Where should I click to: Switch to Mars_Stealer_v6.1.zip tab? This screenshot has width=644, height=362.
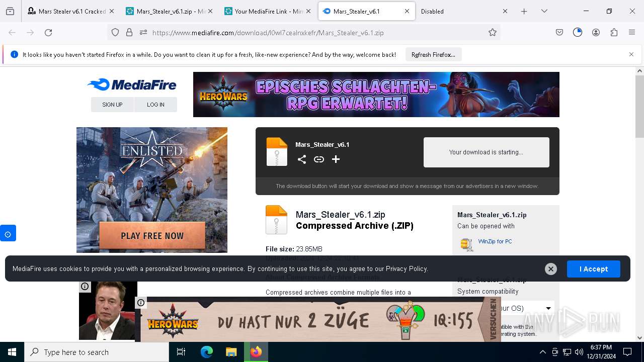click(170, 11)
